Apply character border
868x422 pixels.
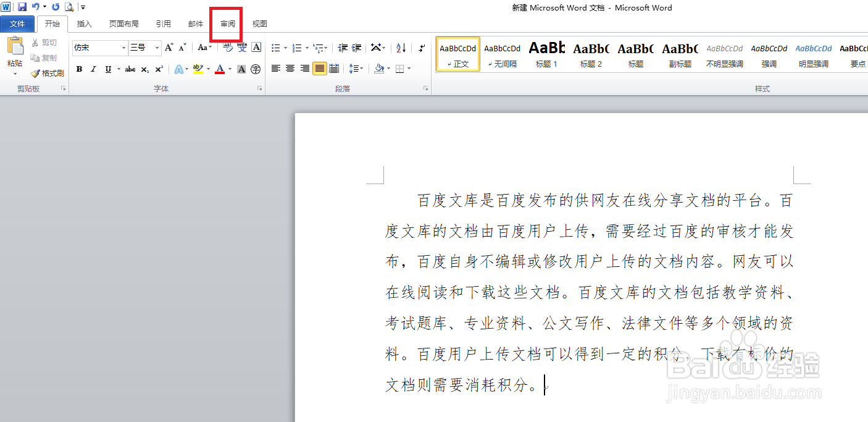pyautogui.click(x=256, y=48)
